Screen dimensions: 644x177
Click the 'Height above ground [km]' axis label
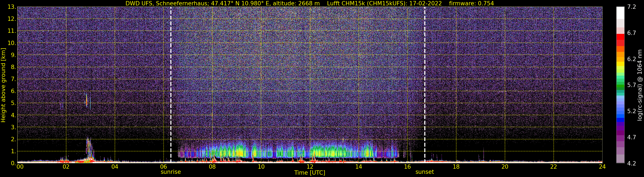coord(3,85)
